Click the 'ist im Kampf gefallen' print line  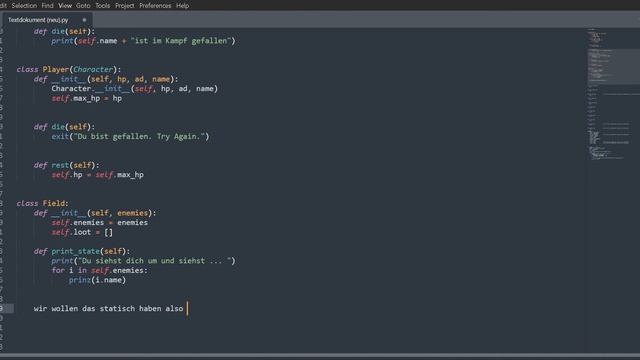143,41
